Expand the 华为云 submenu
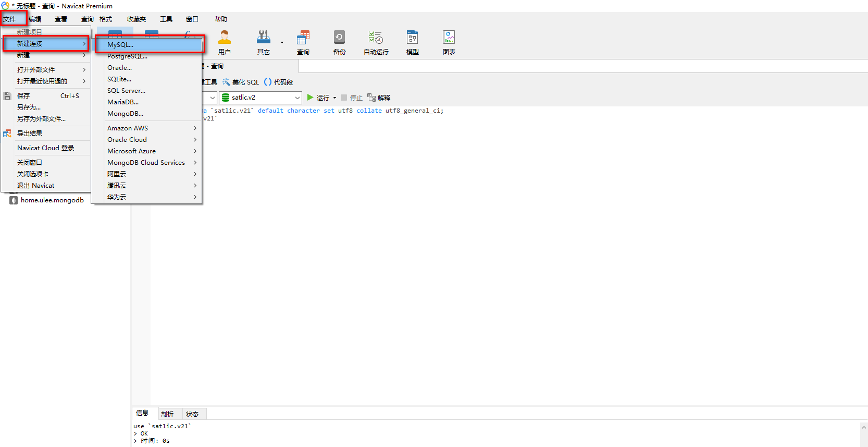 coord(195,197)
